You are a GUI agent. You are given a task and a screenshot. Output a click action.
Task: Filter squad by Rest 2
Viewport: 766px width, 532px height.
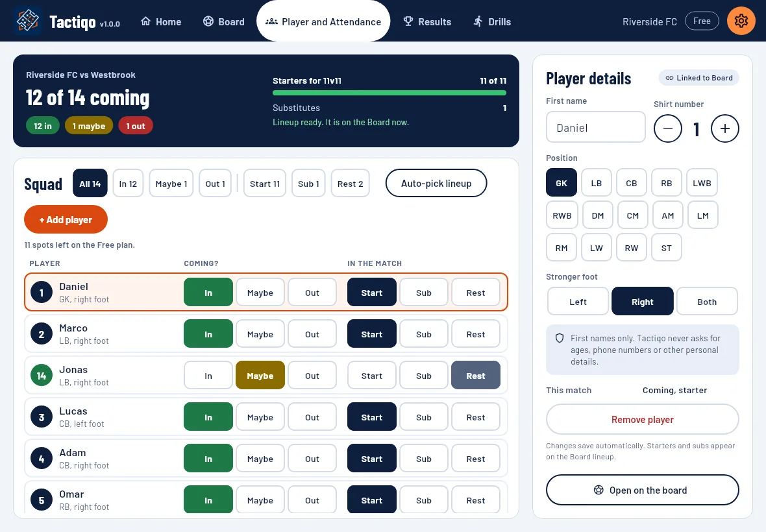tap(351, 184)
